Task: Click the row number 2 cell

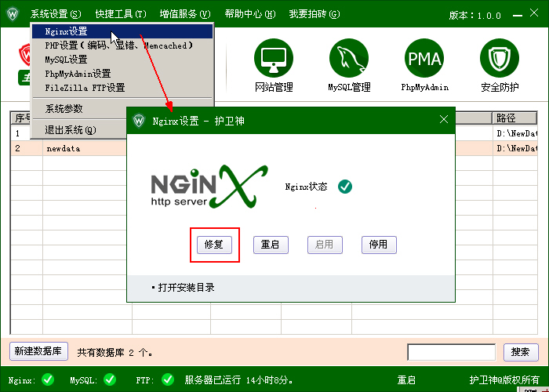Action: click(x=27, y=148)
